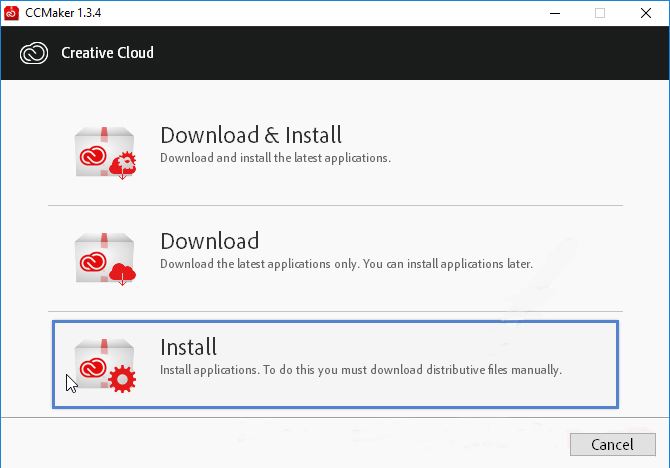Choose the Download heading option
Viewport: 670px width, 468px height.
(210, 241)
